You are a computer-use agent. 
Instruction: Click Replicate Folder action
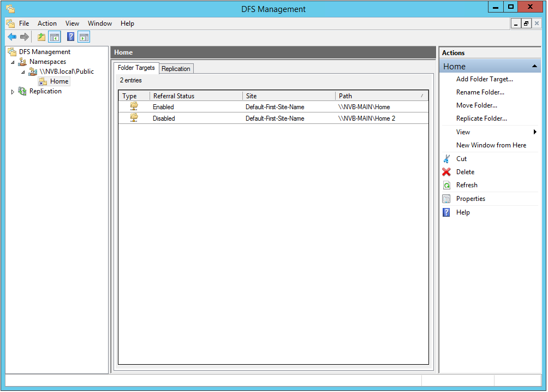pyautogui.click(x=481, y=118)
